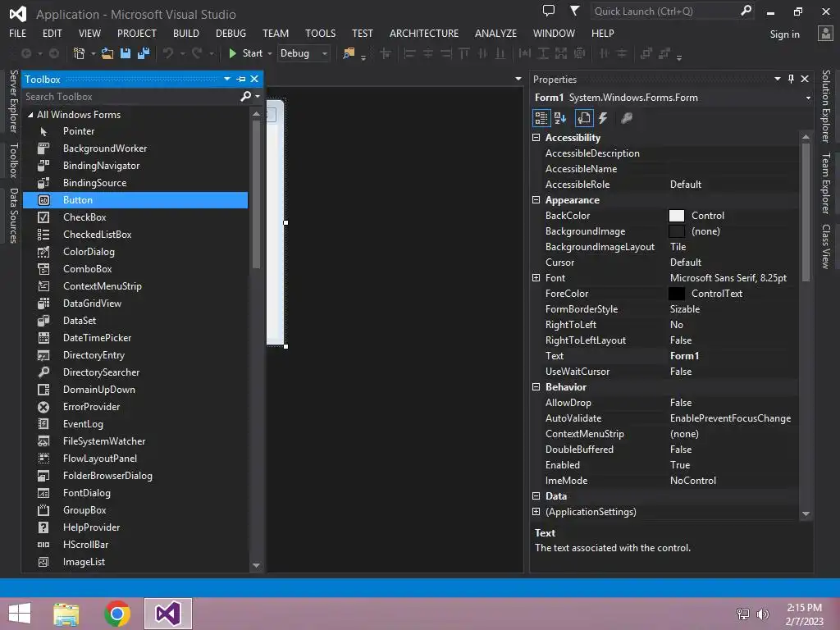Select the ErrorProvider control

pos(136,407)
